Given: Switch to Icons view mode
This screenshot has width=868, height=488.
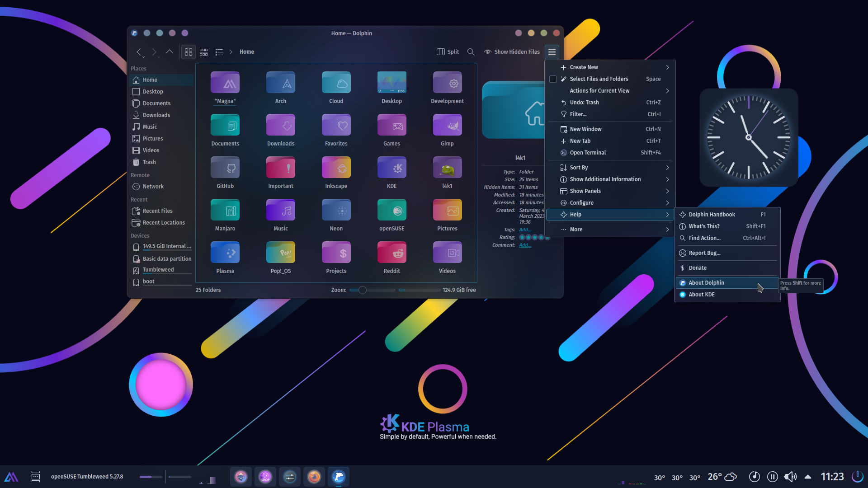Looking at the screenshot, I should tap(189, 52).
